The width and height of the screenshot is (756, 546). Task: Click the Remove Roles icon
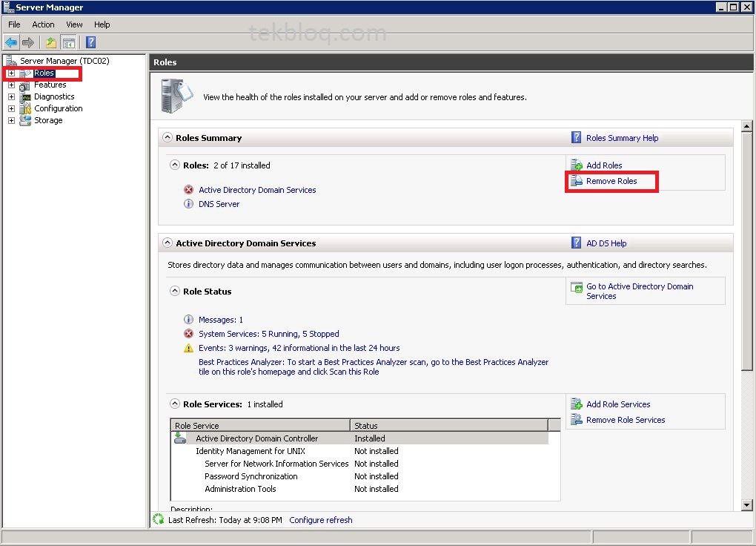577,180
